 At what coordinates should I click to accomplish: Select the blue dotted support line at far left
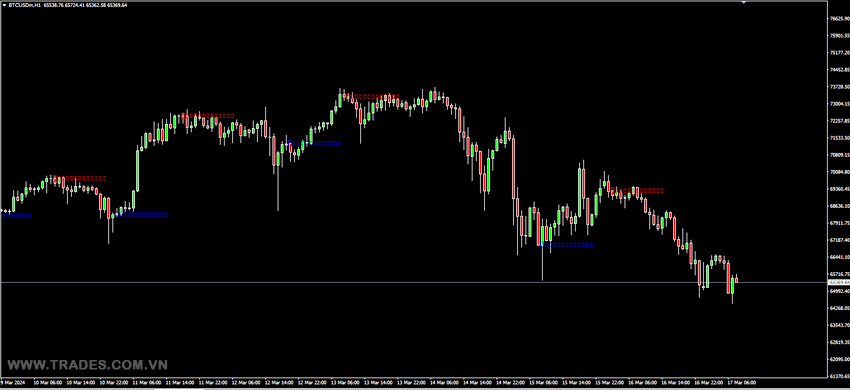(x=16, y=216)
